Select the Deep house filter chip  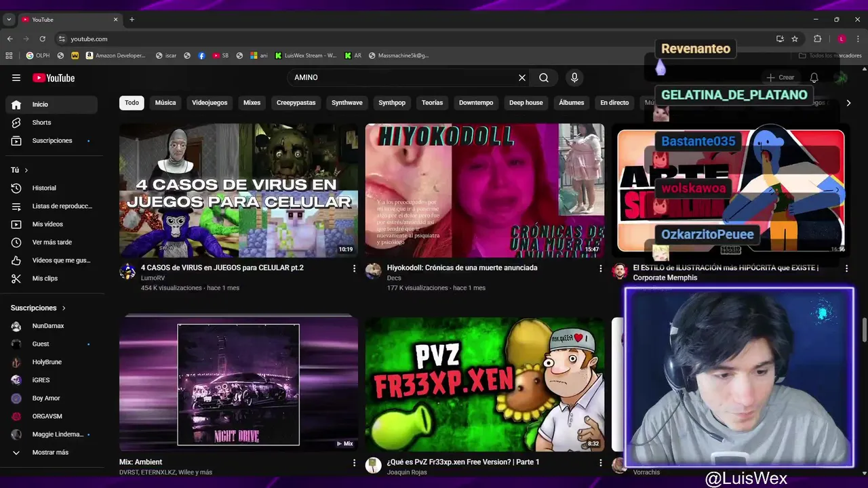click(x=526, y=103)
